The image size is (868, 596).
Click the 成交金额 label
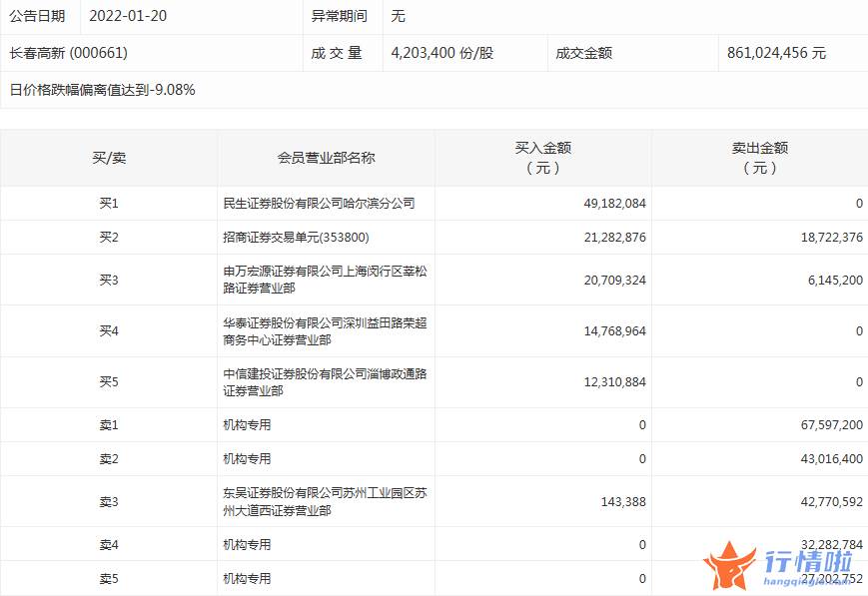tap(584, 53)
